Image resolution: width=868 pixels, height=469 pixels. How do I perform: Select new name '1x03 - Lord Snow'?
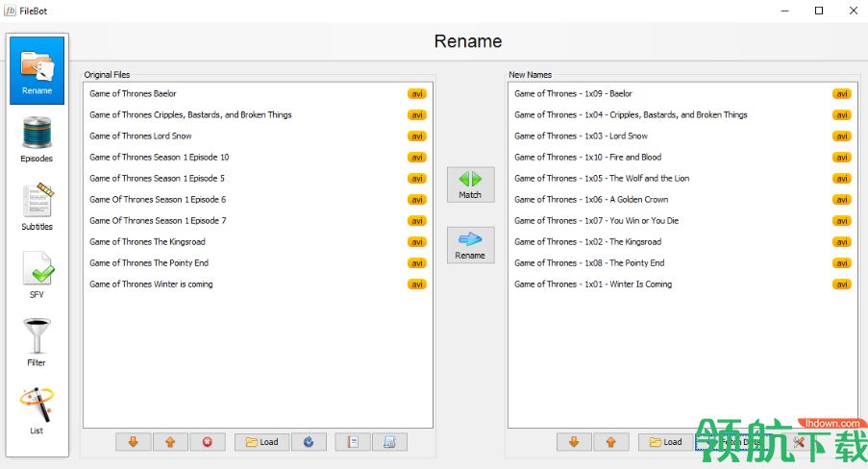(682, 136)
